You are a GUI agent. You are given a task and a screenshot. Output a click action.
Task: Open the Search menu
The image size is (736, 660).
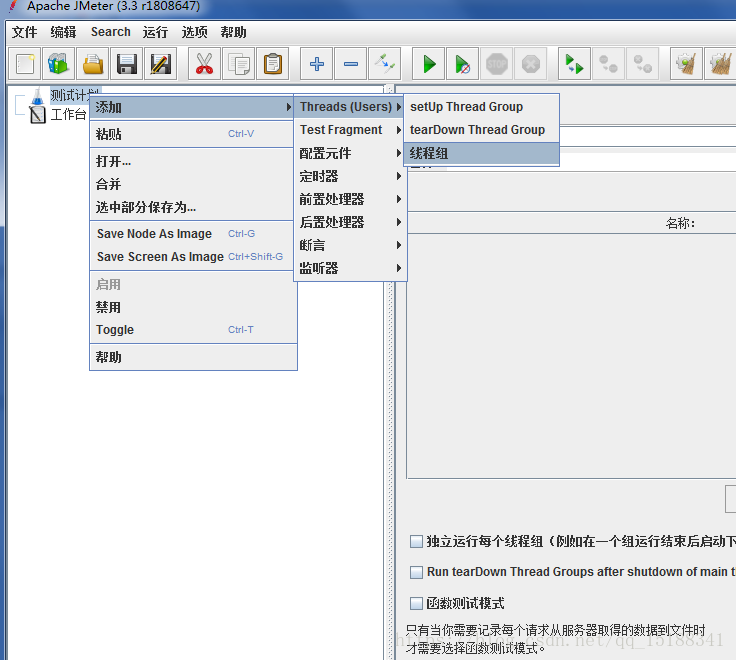(111, 32)
